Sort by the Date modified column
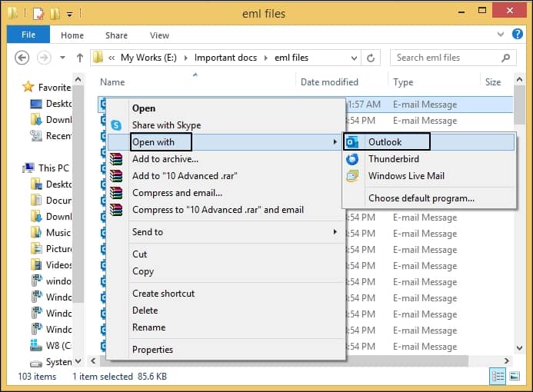Image resolution: width=533 pixels, height=392 pixels. 329,82
